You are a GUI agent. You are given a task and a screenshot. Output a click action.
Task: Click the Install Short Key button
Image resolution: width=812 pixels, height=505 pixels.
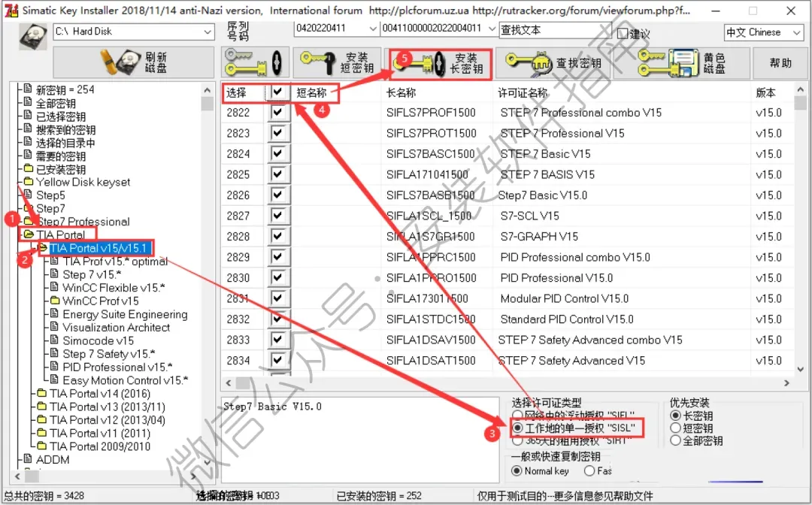point(337,62)
